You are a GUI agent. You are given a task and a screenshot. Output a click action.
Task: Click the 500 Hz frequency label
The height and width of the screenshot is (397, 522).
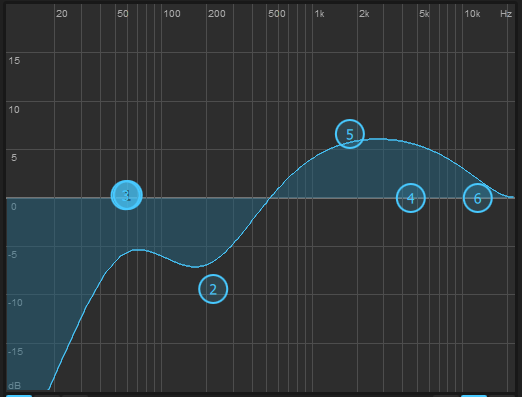click(277, 14)
